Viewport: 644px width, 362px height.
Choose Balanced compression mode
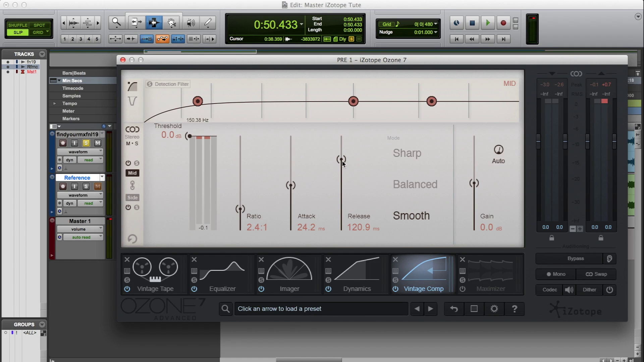click(415, 184)
